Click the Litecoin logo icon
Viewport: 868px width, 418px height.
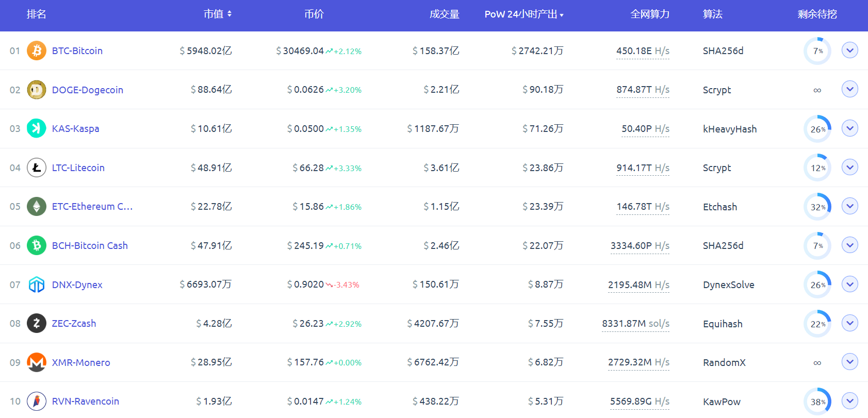37,168
